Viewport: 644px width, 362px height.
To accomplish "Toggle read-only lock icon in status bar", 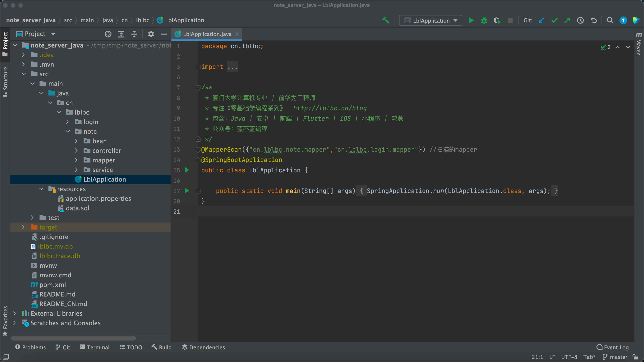I will [x=635, y=357].
